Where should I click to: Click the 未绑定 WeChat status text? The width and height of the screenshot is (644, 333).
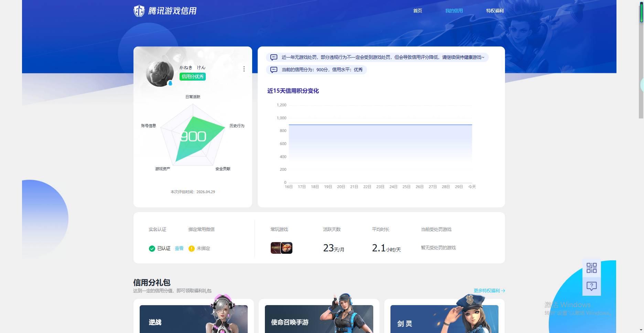coord(203,248)
